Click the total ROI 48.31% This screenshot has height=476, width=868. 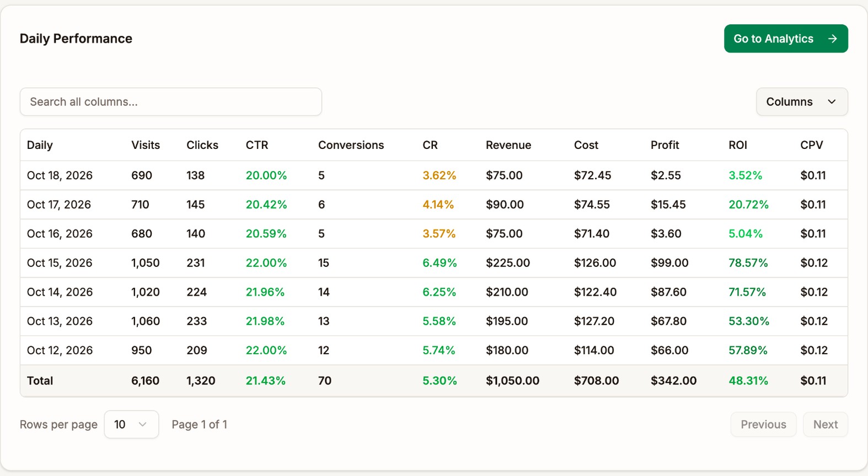click(748, 381)
